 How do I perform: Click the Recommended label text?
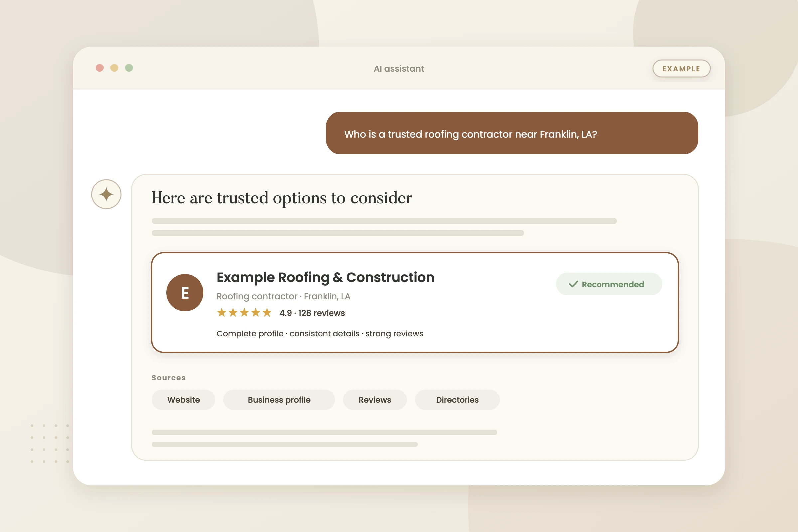613,284
